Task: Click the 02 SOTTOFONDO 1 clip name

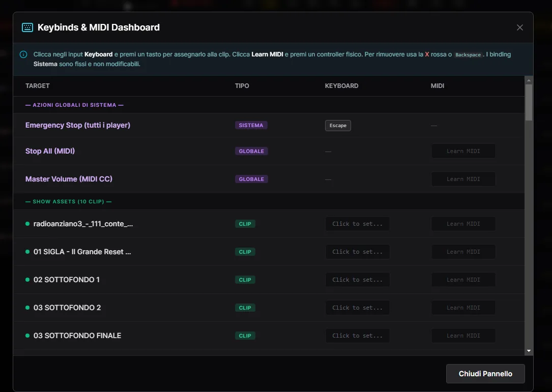Action: coord(67,280)
